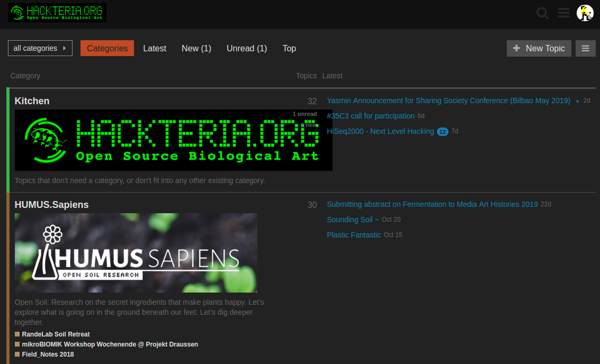Select the Latest tab
Screen dimensions: 600x364
tap(154, 48)
